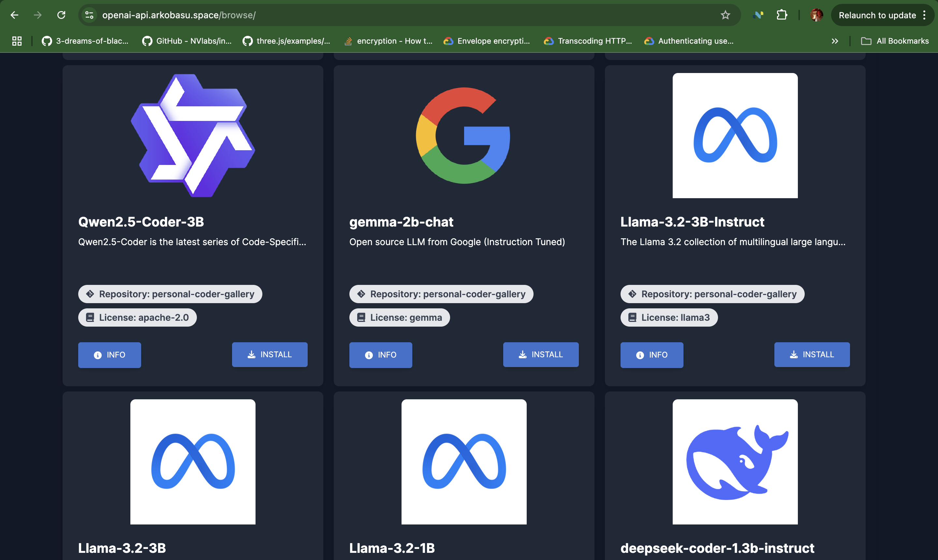This screenshot has height=560, width=938.
Task: Install the Qwen2.5-Coder-3B model
Action: 270,354
